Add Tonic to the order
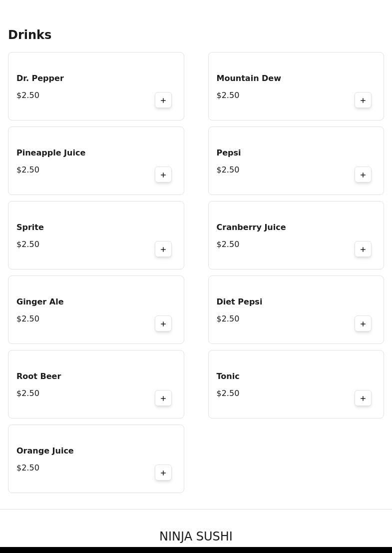The image size is (392, 553). (x=363, y=398)
